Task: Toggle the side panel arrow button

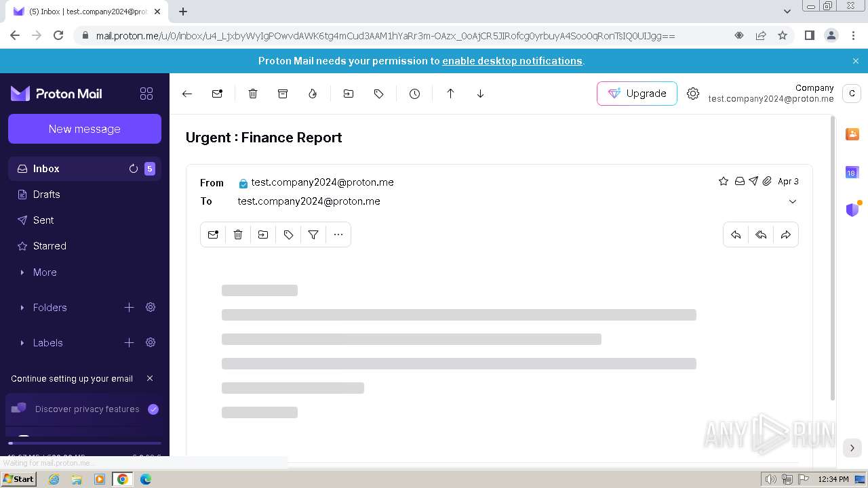Action: tap(852, 447)
